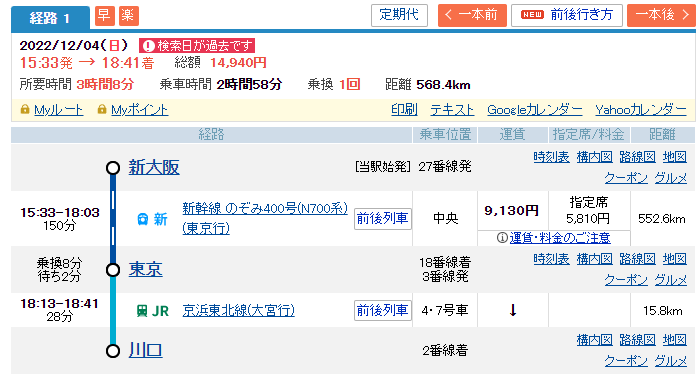Click the 552.6km distance cell
Image resolution: width=700 pixels, height=378 pixels.
pos(662,219)
